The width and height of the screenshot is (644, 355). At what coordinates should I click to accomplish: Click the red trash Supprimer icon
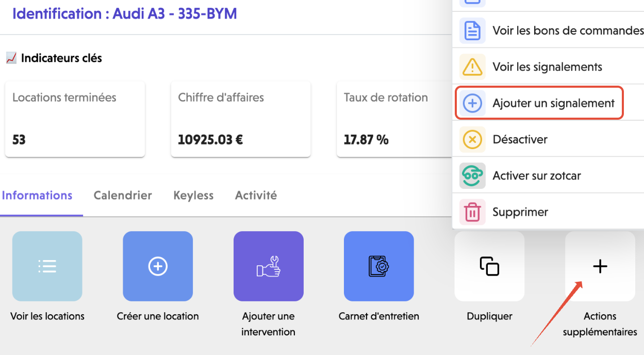pyautogui.click(x=472, y=212)
